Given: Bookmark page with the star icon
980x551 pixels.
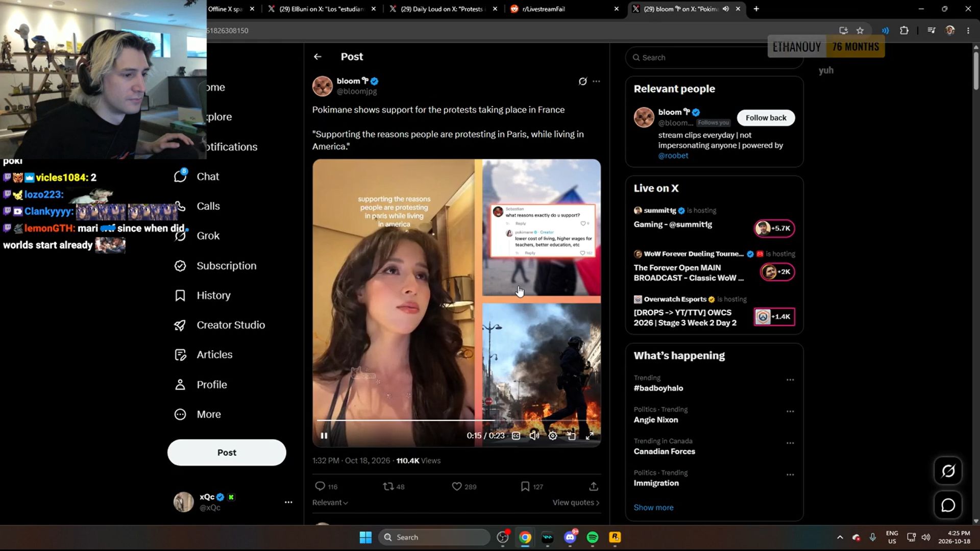Looking at the screenshot, I should coord(860,31).
